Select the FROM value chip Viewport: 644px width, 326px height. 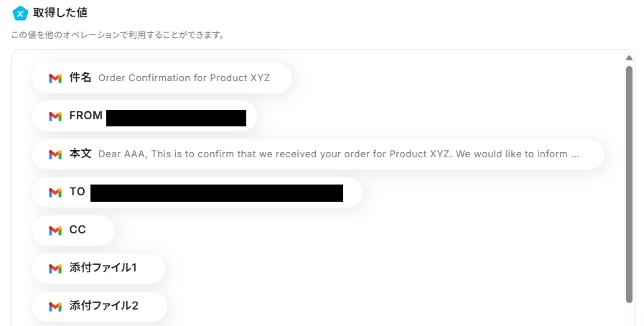point(144,116)
